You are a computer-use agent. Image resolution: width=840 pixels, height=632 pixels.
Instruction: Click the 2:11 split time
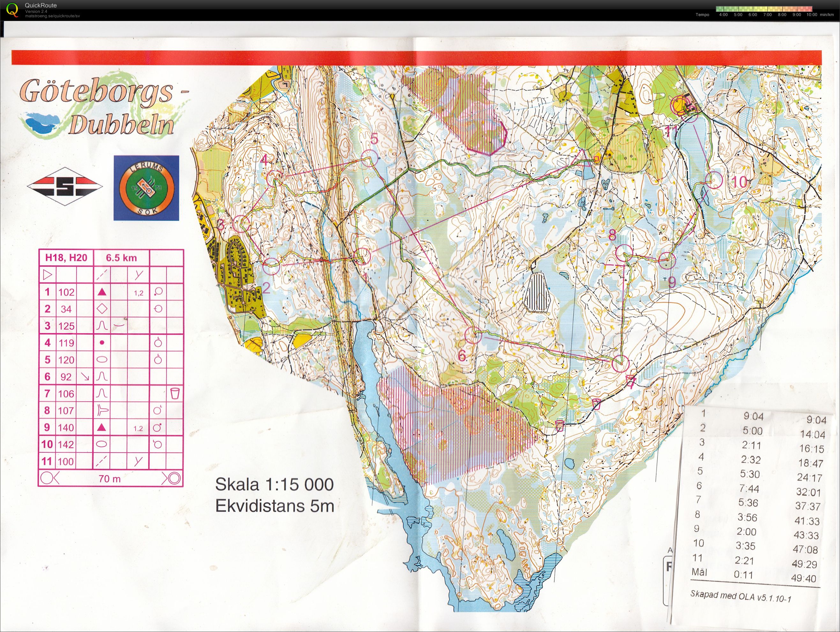tap(751, 445)
